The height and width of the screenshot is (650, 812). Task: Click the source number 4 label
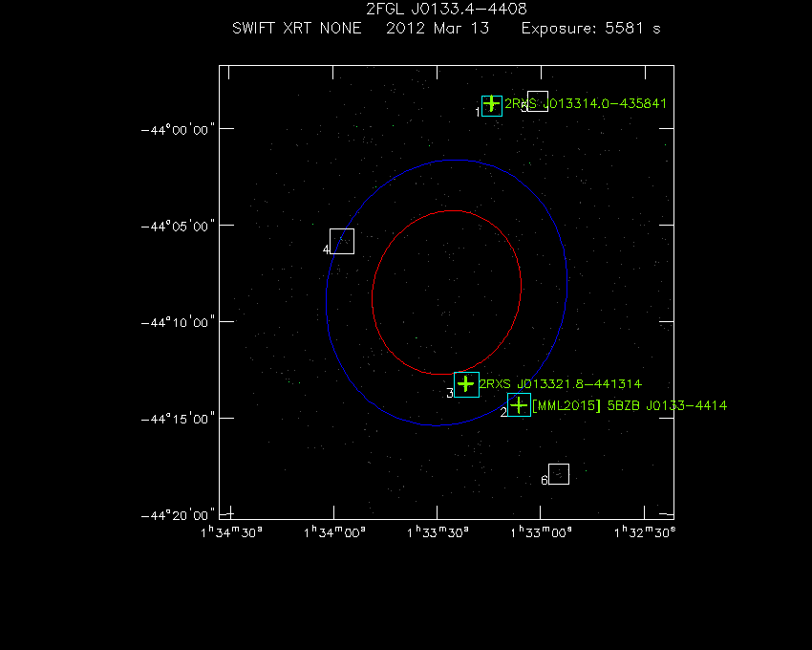pyautogui.click(x=326, y=249)
